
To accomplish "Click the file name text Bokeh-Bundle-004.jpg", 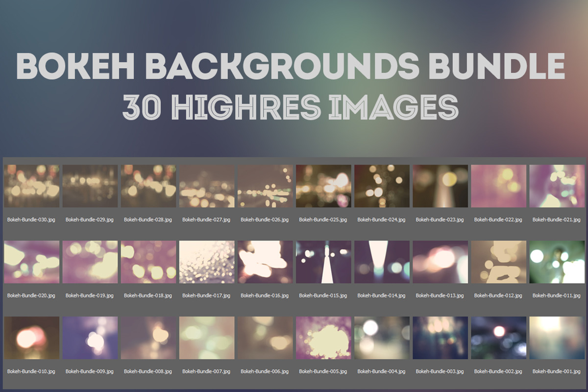I will pos(382,372).
